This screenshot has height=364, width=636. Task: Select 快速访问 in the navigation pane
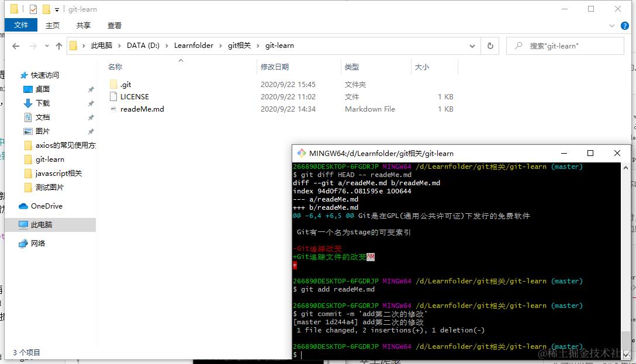coord(44,75)
